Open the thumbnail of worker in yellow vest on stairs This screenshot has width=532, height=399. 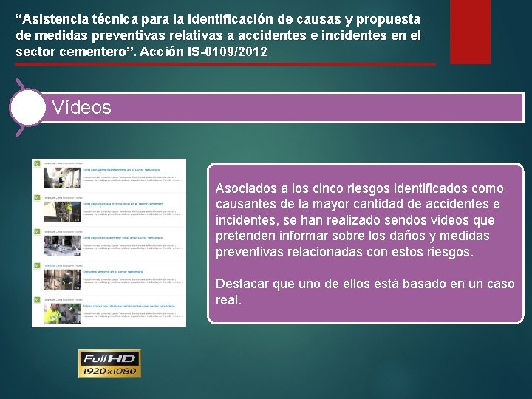(x=62, y=211)
